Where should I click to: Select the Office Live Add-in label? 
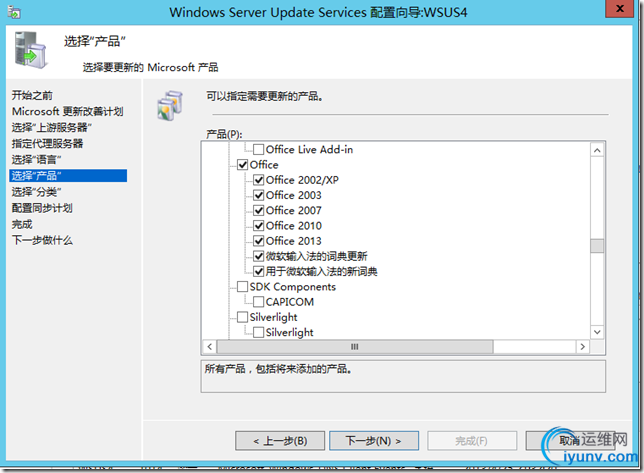[x=309, y=149]
